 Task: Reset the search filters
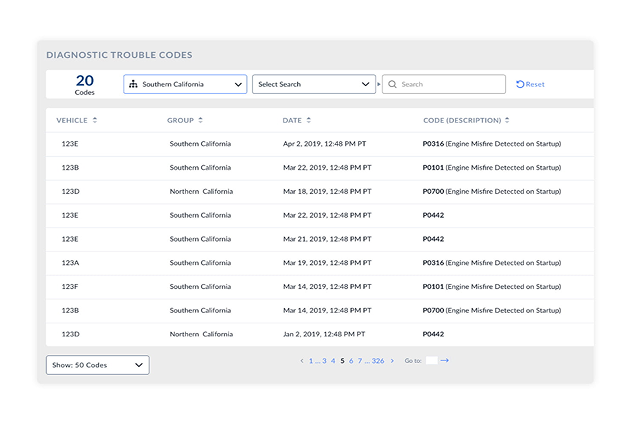click(530, 85)
